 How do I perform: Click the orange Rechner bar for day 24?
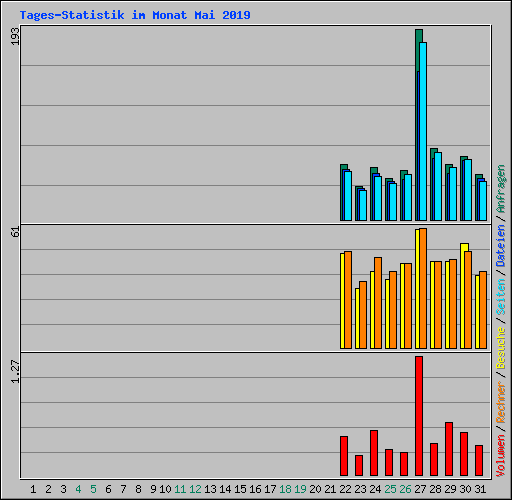tap(378, 303)
